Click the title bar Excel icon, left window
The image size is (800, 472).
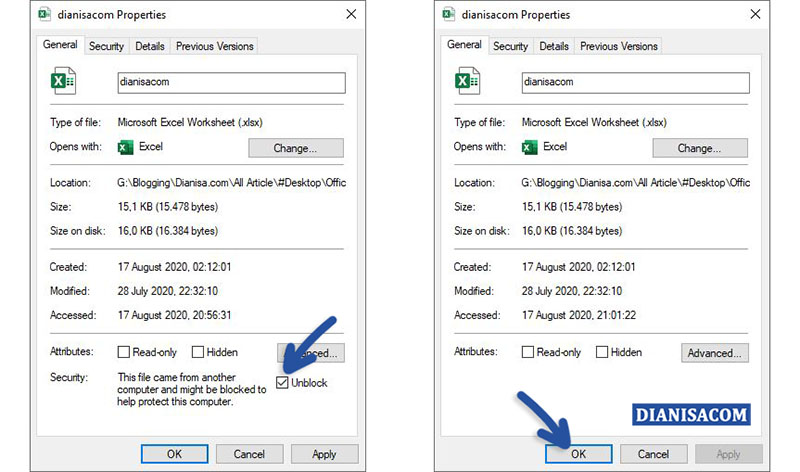(x=46, y=15)
